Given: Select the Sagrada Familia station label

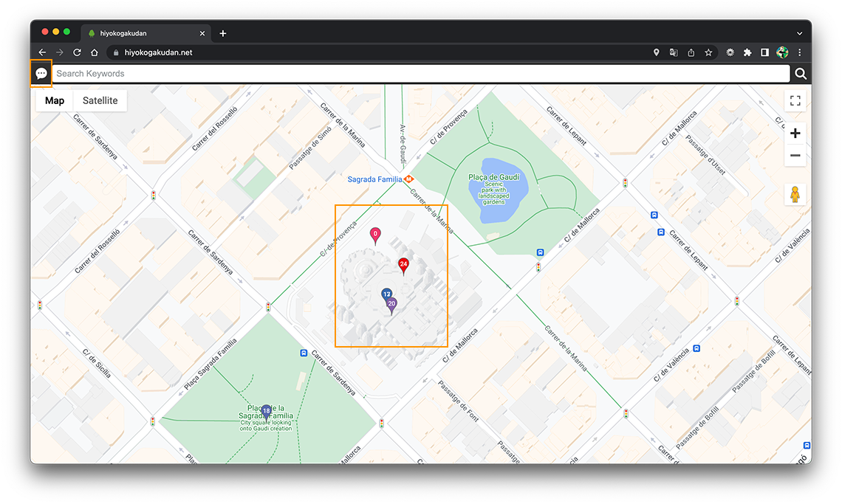Looking at the screenshot, I should coord(374,179).
